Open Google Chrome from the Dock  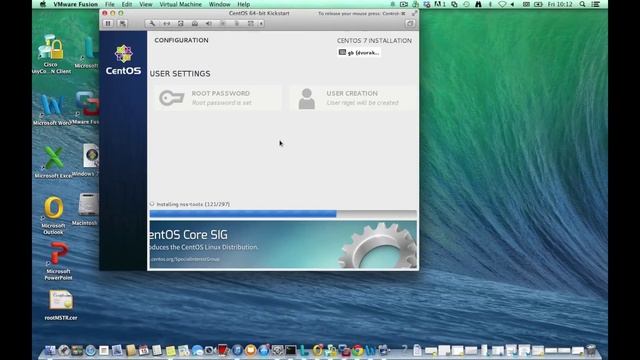pos(358,350)
